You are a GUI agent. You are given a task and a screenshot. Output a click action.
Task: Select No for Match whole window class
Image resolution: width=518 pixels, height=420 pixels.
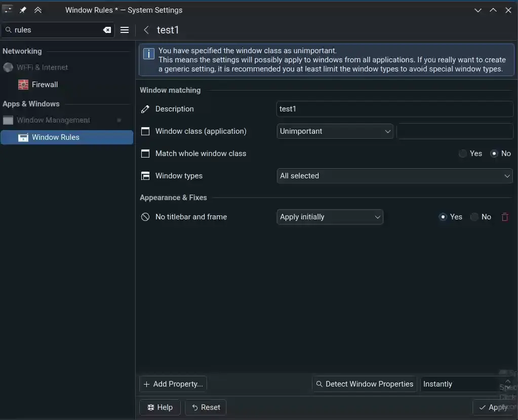[x=500, y=154]
